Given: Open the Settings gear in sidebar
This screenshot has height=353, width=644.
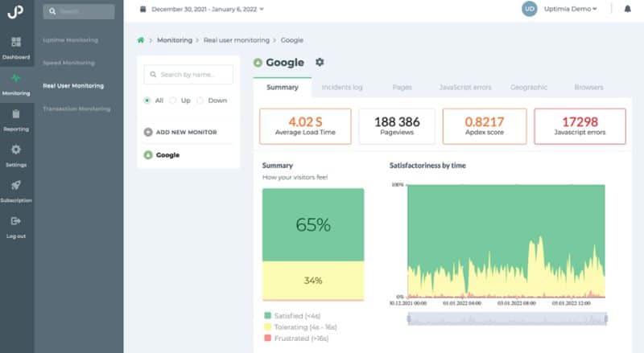Looking at the screenshot, I should 16,150.
